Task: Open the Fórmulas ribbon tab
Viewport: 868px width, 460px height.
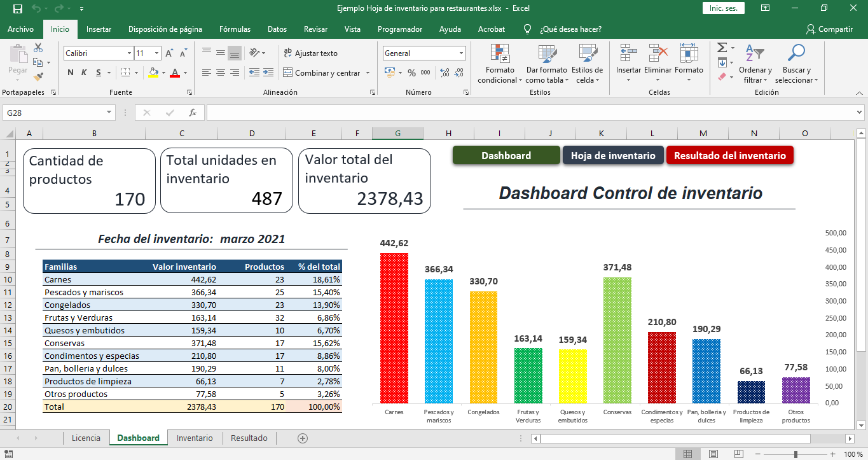Action: [235, 29]
